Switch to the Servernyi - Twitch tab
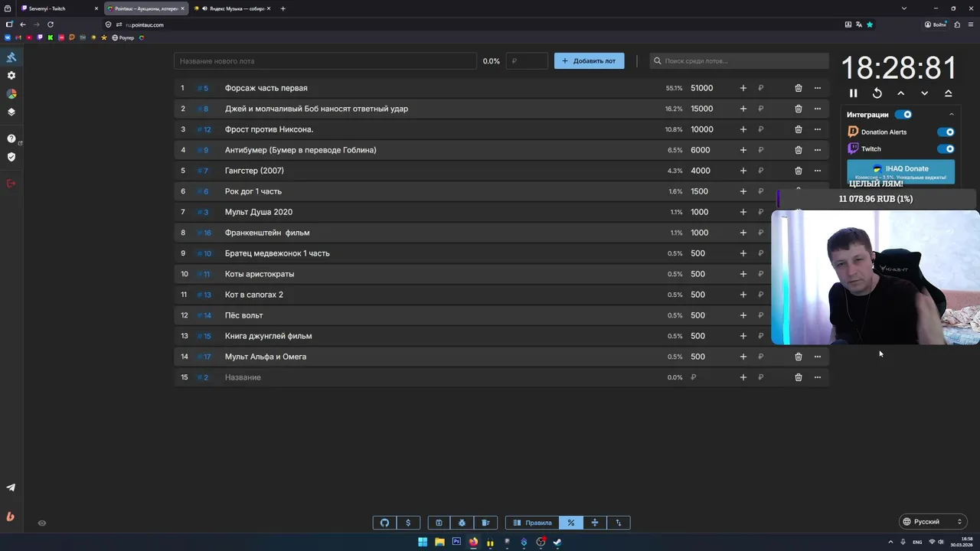 60,8
